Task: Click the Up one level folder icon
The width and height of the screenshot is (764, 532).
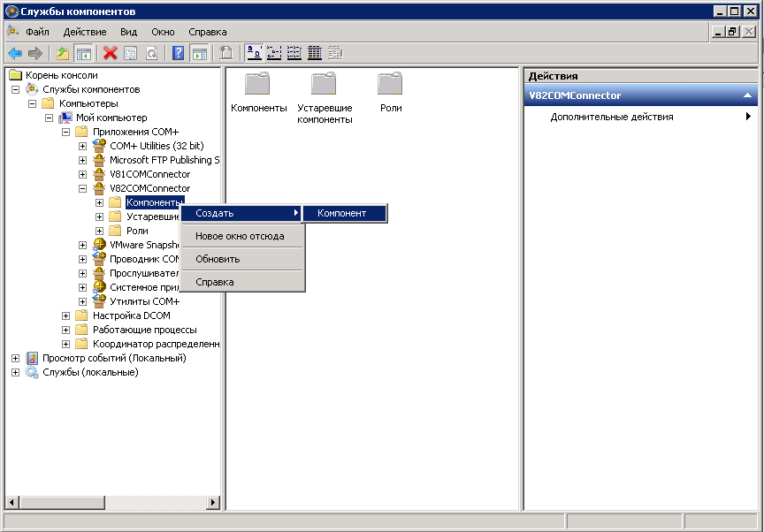Action: click(x=62, y=53)
